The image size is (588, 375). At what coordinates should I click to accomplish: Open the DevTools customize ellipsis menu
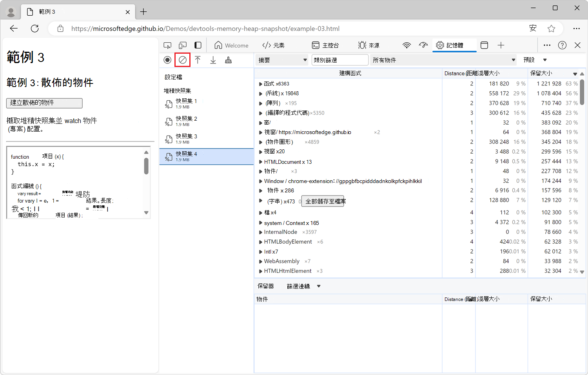pos(547,45)
